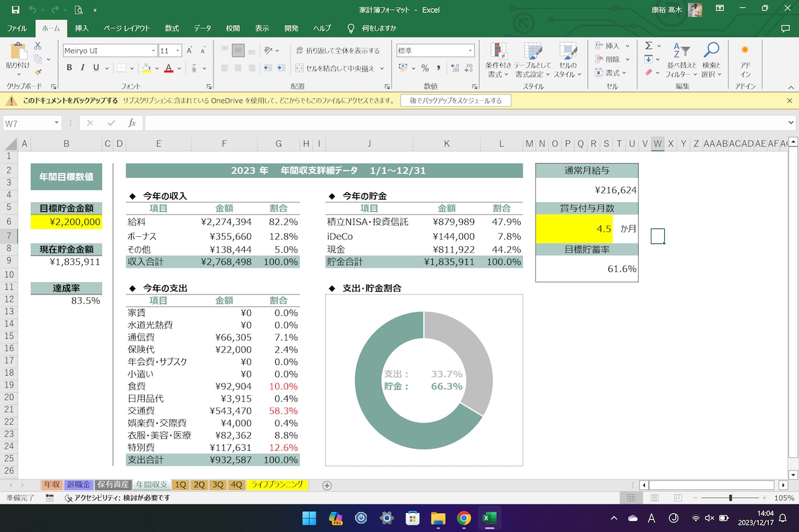Click the Windows Start button
The height and width of the screenshot is (532, 799).
pos(310,518)
